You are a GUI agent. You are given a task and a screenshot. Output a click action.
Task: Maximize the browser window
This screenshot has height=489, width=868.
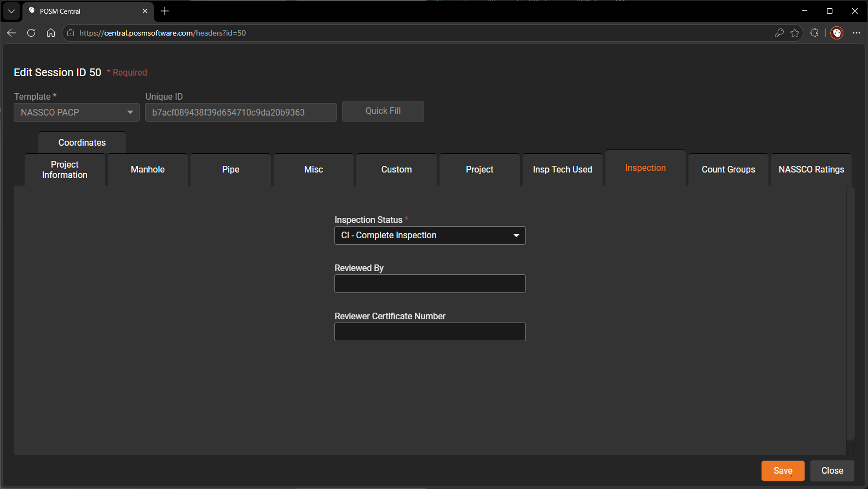click(830, 11)
